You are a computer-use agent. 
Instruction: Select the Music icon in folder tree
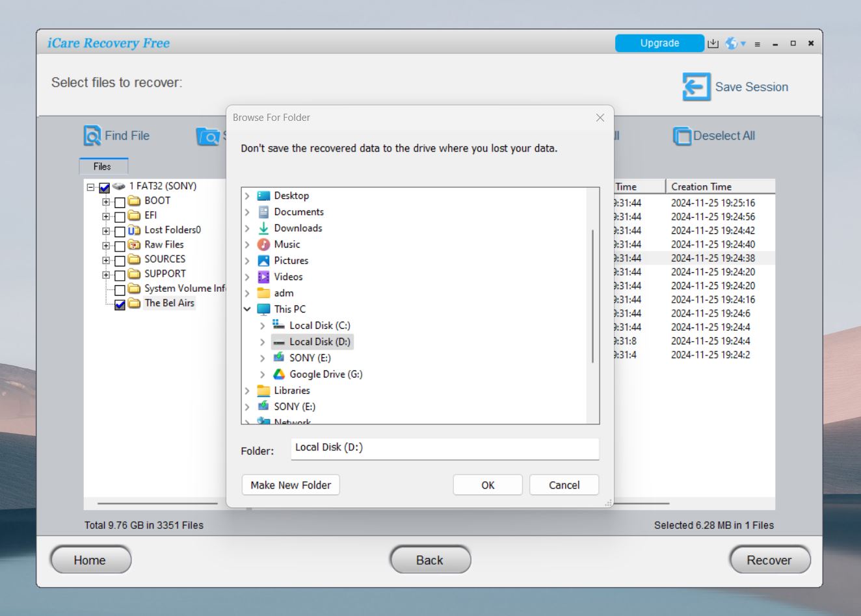(x=263, y=244)
